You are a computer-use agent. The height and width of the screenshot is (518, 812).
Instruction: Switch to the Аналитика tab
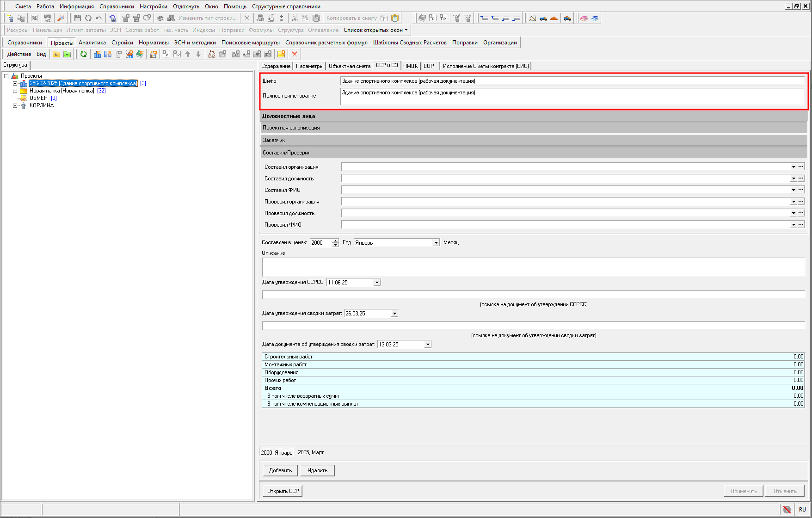[92, 43]
